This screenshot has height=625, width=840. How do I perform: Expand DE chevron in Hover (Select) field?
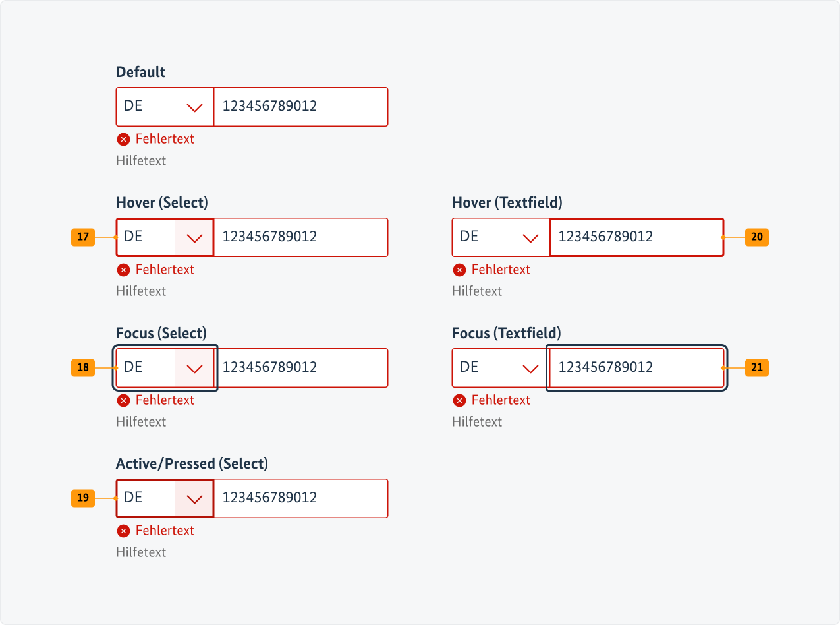[x=194, y=237]
